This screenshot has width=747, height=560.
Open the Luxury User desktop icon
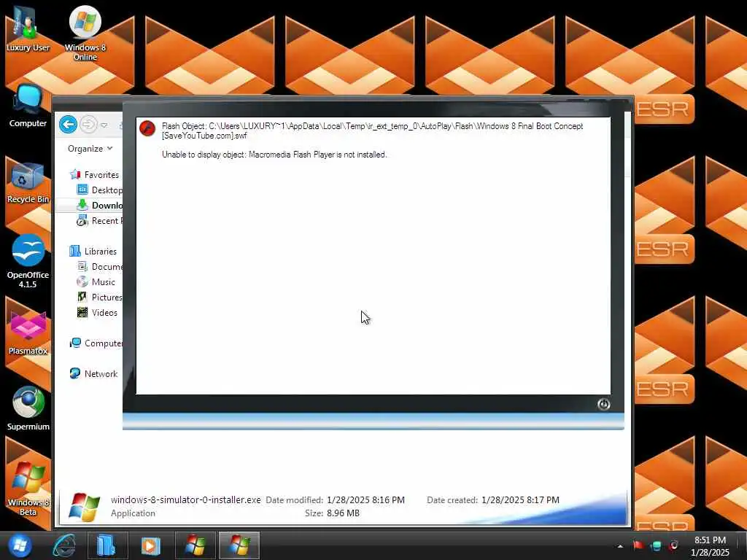(28, 28)
